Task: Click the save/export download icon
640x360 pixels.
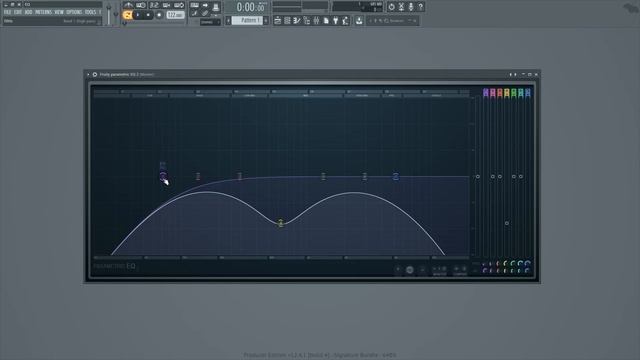Action: [359, 20]
